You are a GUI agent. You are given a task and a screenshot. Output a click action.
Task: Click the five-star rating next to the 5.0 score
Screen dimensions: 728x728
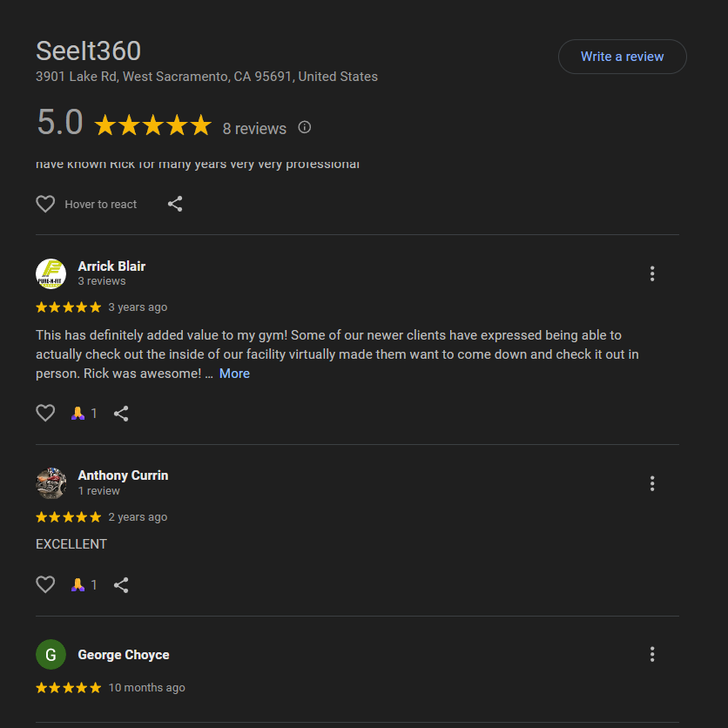click(153, 125)
